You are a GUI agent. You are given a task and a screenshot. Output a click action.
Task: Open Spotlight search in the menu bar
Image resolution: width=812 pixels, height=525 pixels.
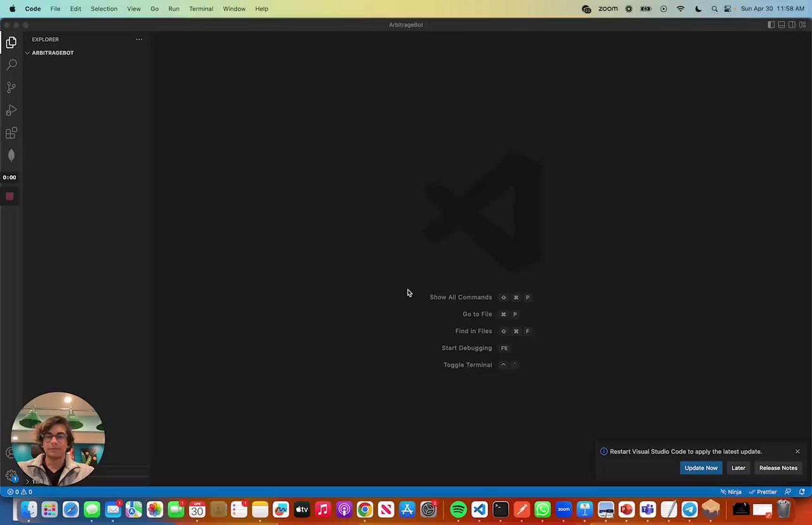pyautogui.click(x=715, y=9)
